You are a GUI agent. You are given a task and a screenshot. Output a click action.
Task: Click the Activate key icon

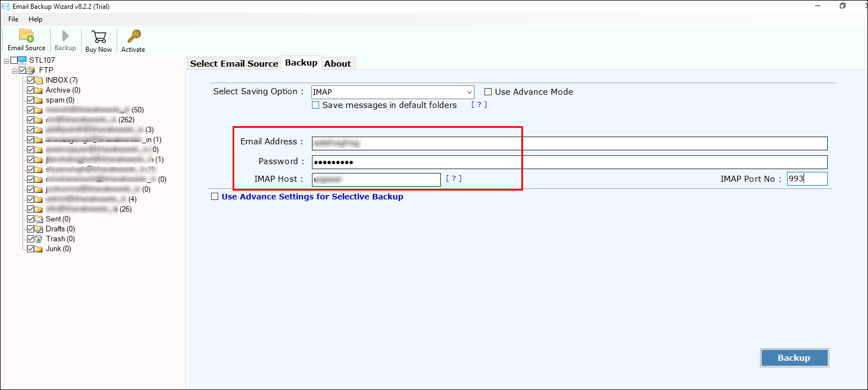(x=134, y=36)
